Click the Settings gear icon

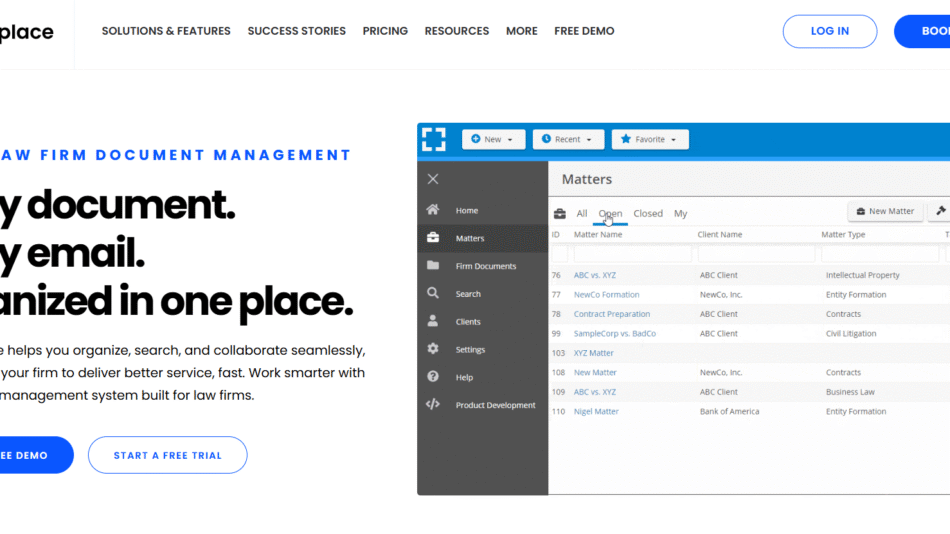point(433,349)
